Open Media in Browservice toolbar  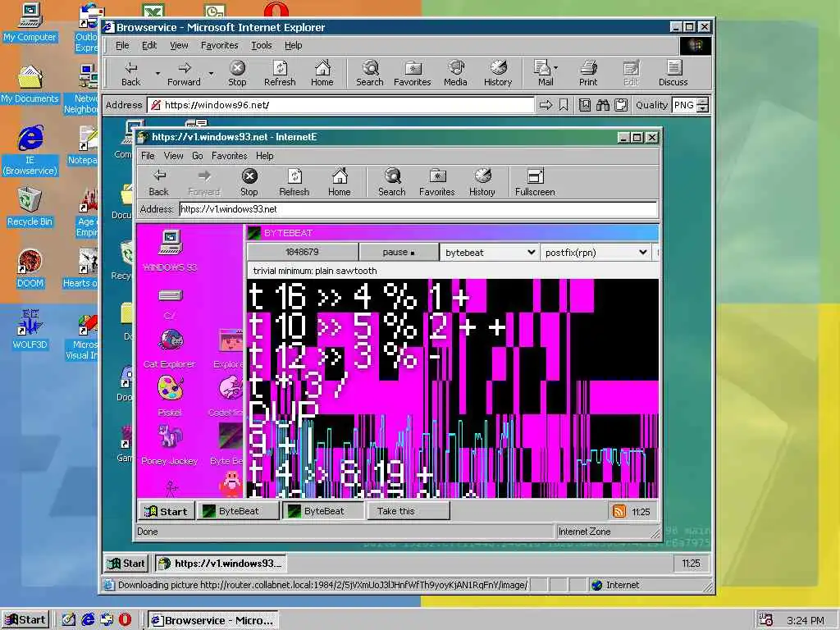(455, 74)
